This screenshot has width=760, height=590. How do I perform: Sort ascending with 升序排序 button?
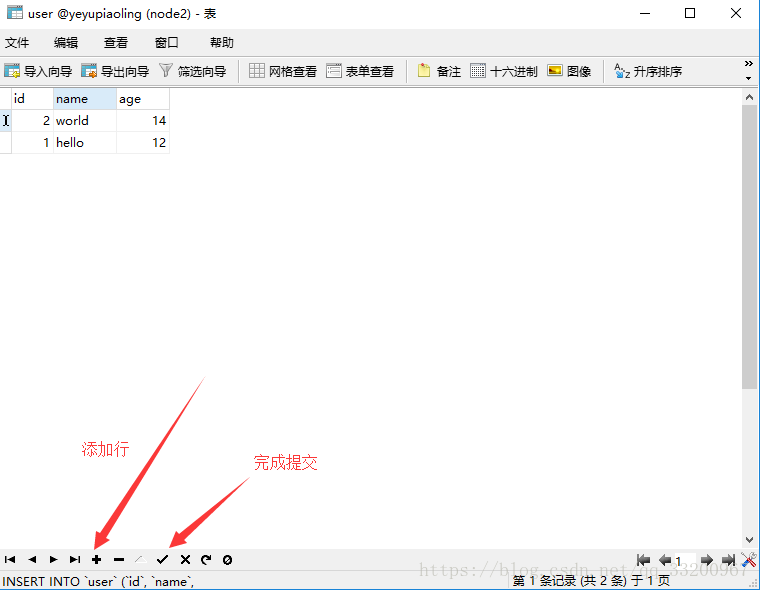tap(648, 71)
